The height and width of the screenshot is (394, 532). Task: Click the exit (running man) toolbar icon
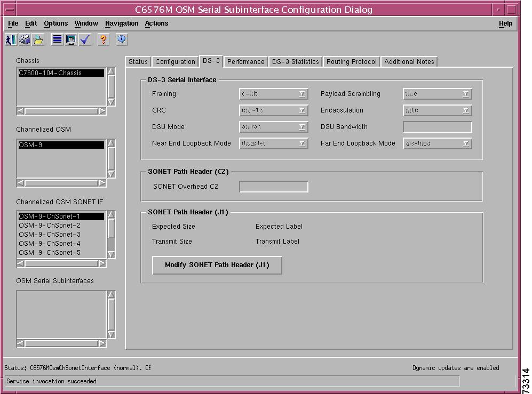click(11, 39)
